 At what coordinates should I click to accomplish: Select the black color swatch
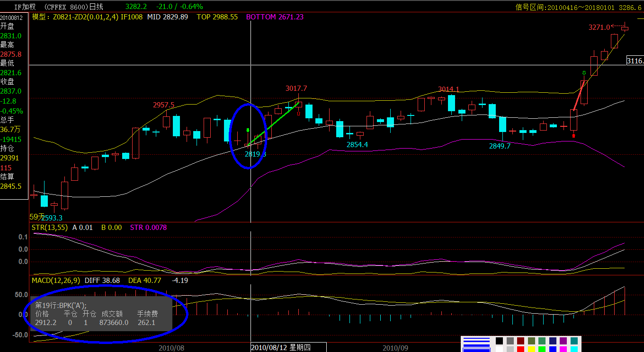coord(499,341)
